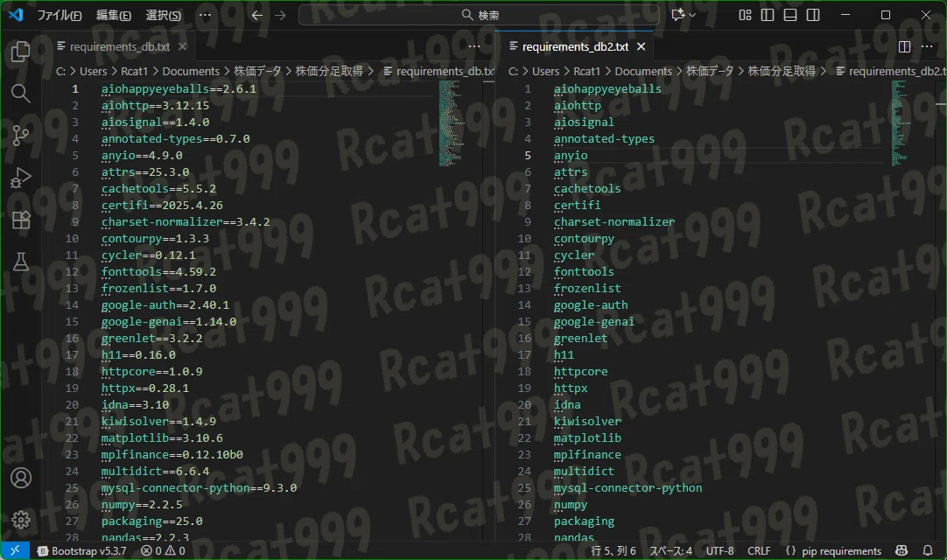Expand Documents breadcrumb in left editor
This screenshot has height=560, width=947.
click(x=191, y=71)
